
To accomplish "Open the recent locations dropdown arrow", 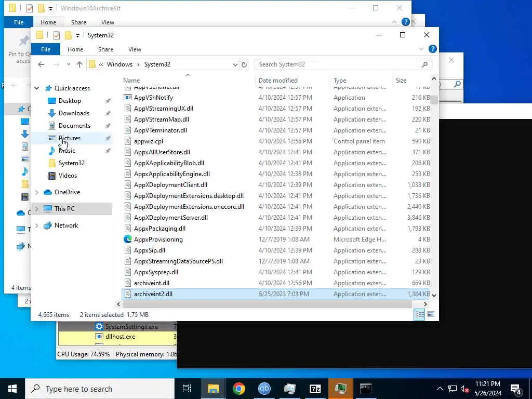I will (69, 64).
